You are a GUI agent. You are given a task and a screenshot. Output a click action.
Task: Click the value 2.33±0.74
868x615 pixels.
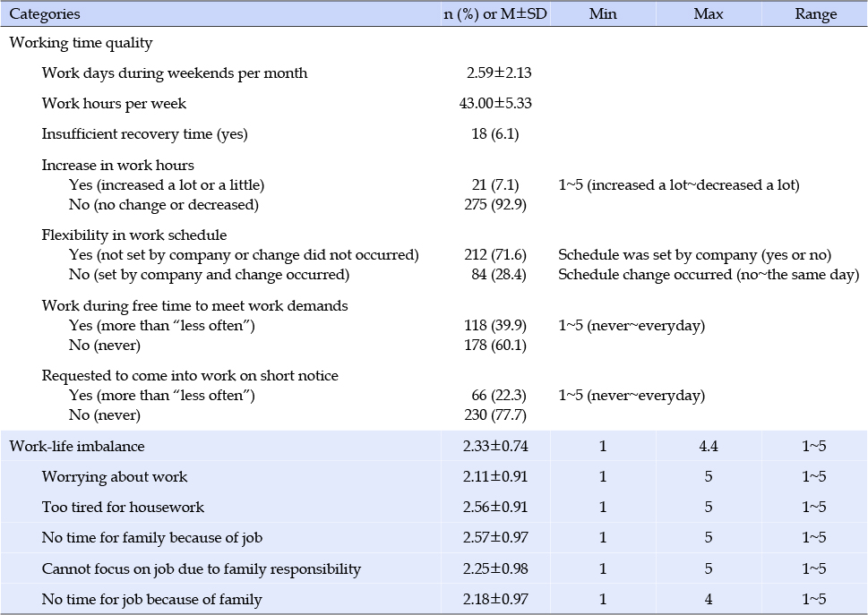pos(495,447)
